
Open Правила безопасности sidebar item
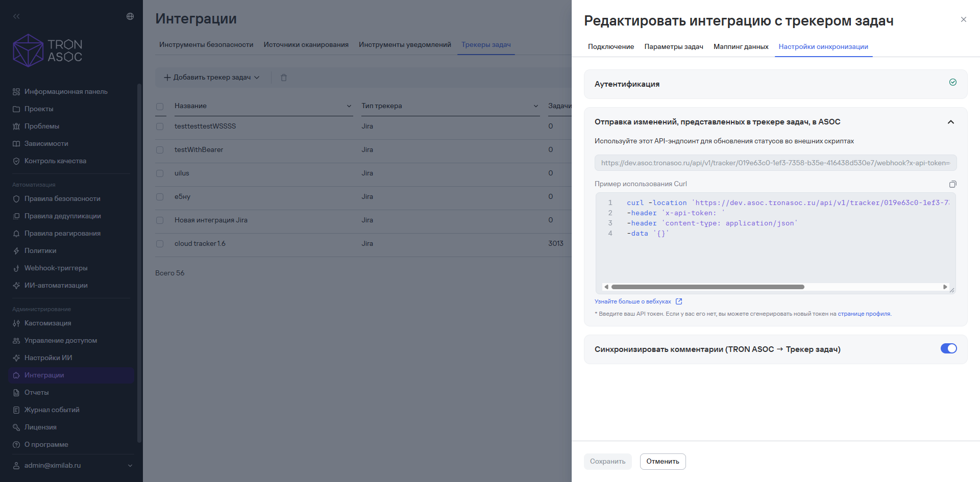pos(62,199)
